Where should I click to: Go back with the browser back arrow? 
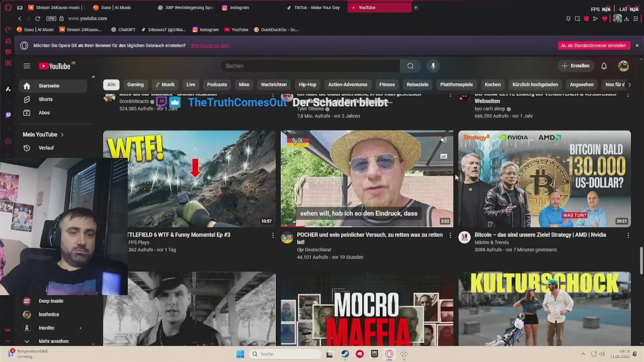(x=20, y=19)
